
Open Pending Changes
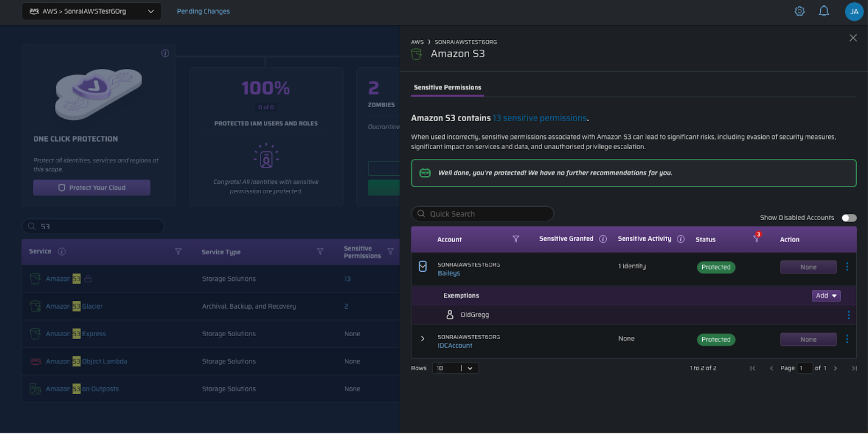[203, 11]
